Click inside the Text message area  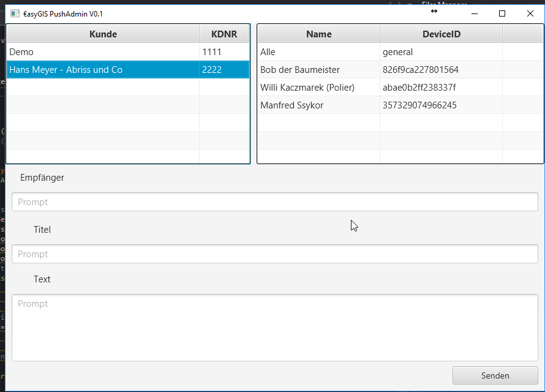(x=274, y=328)
